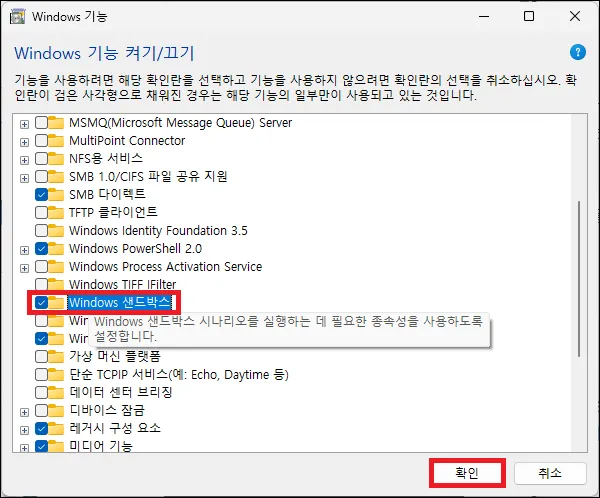Select MSMQ(Microsoft Message Queue) Server label
This screenshot has height=498, width=600.
[181, 123]
